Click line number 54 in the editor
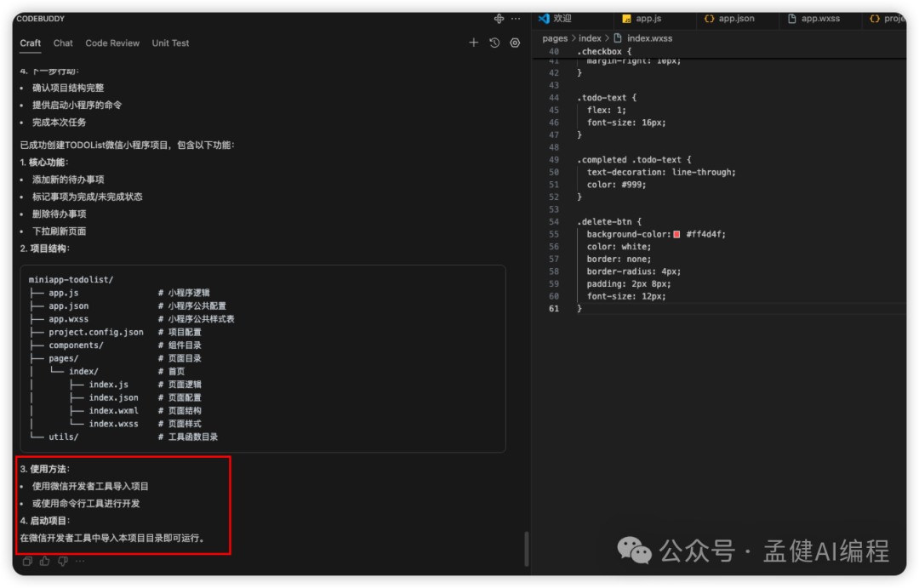The height and width of the screenshot is (588, 919). pos(554,222)
